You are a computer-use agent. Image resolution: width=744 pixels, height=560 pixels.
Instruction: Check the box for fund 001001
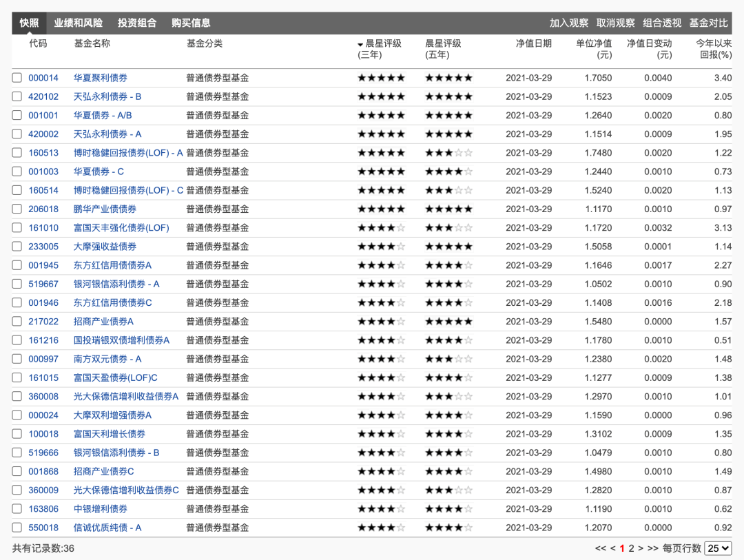click(x=17, y=115)
